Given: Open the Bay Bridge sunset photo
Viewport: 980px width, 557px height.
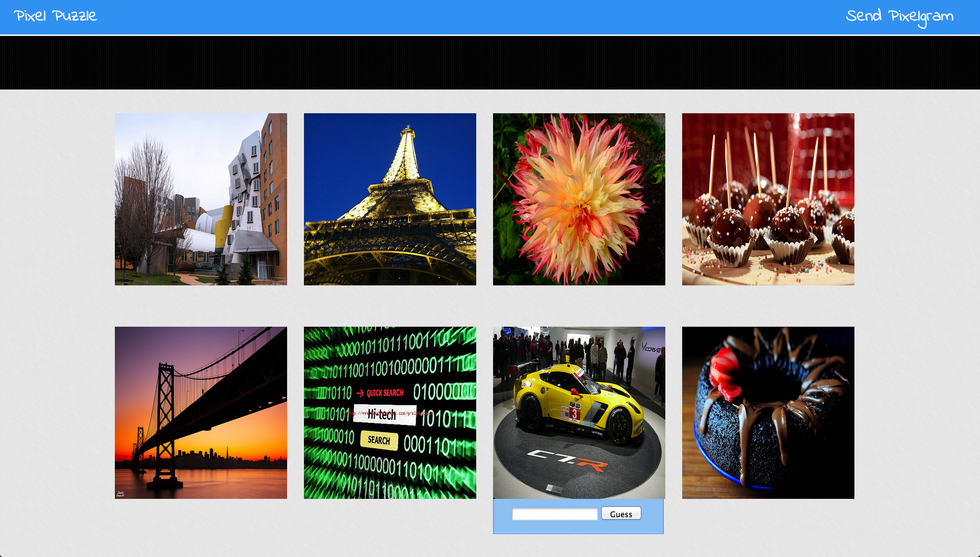Looking at the screenshot, I should click(201, 412).
